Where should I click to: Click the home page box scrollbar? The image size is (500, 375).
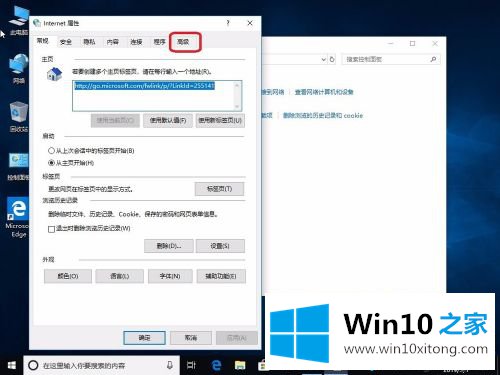237,96
